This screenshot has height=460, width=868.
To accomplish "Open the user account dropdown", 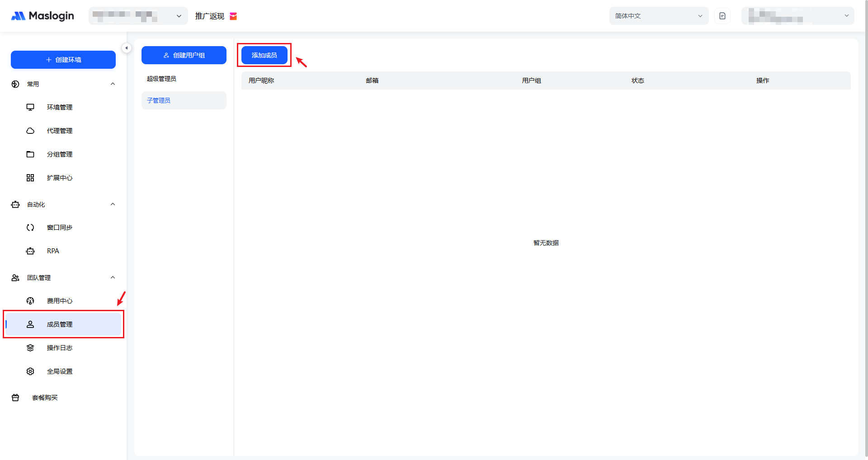I will point(797,16).
